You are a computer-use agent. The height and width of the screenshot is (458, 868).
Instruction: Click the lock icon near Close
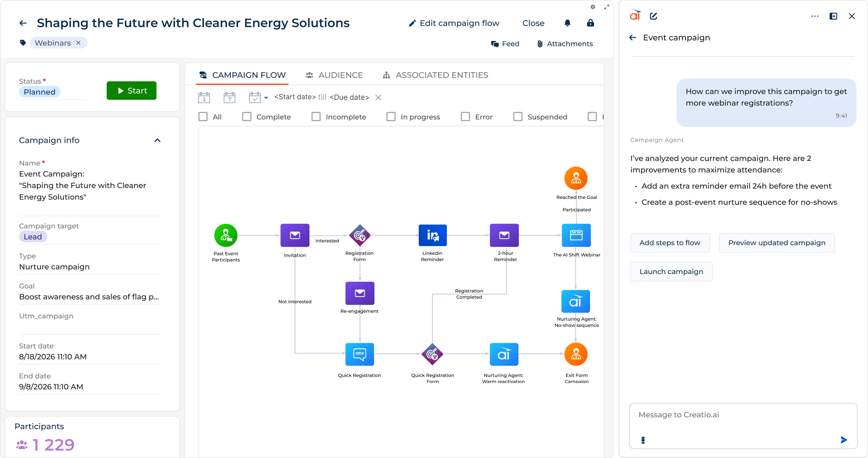pos(590,23)
